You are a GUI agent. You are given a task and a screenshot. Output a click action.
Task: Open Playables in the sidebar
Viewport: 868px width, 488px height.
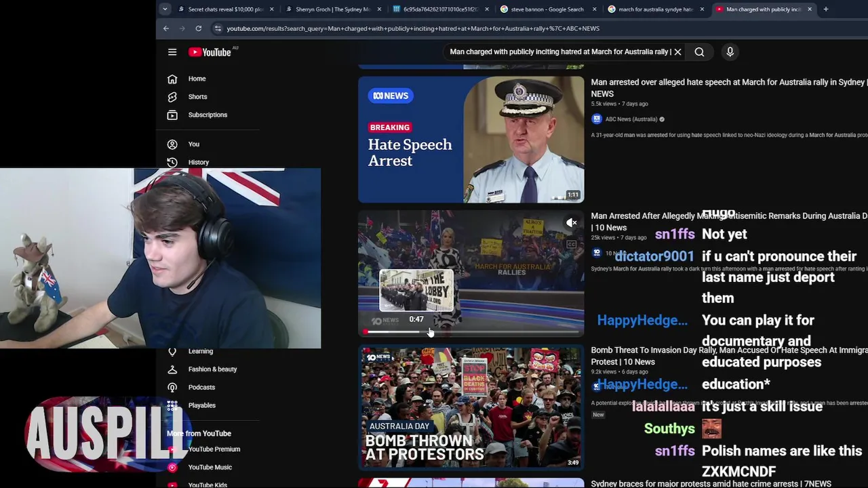pos(201,405)
